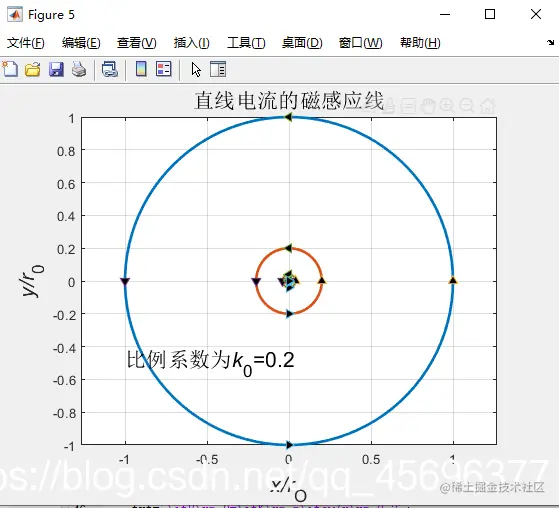This screenshot has width=559, height=508.
Task: Open the 帮助(H) menu
Action: [x=420, y=43]
